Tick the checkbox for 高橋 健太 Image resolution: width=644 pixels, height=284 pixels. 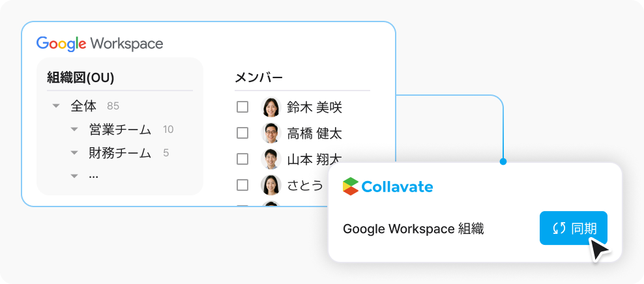(x=242, y=133)
